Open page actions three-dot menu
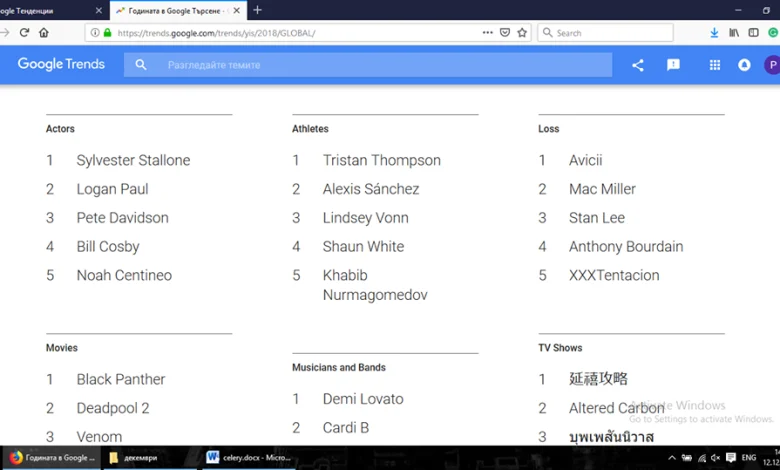This screenshot has height=470, width=780. [x=488, y=33]
